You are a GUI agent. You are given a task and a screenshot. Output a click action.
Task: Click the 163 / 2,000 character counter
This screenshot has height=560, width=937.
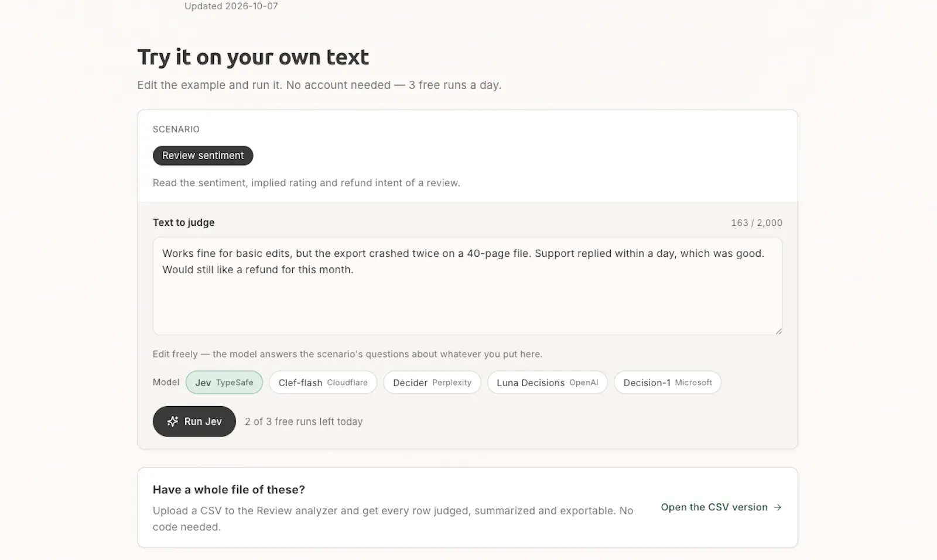pyautogui.click(x=757, y=223)
